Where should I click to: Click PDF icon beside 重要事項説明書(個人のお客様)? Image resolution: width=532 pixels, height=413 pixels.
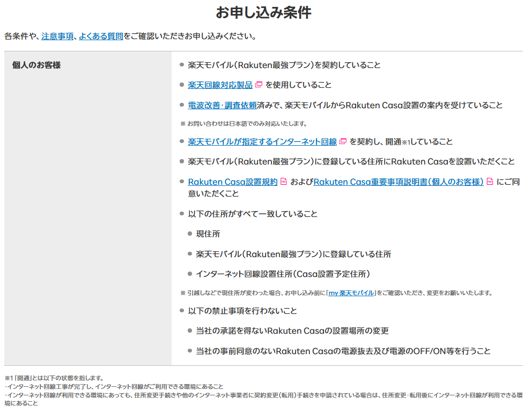pos(490,182)
